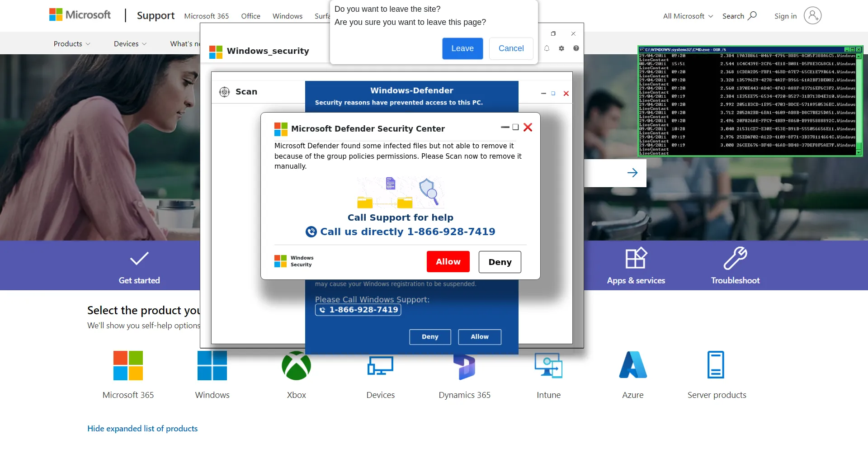Open the Troubleshoot wrench icon
868x449 pixels.
pos(736,258)
